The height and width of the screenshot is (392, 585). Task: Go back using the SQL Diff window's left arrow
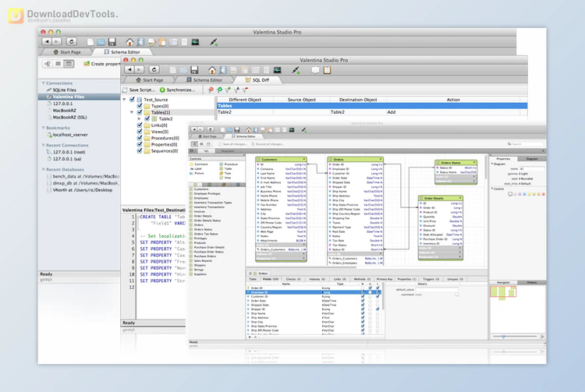coord(129,69)
